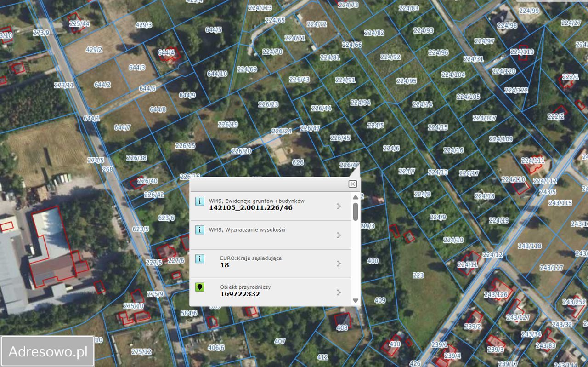Click parcel label 223 on the map
Viewport: 588px width, 367px height.
[418, 275]
